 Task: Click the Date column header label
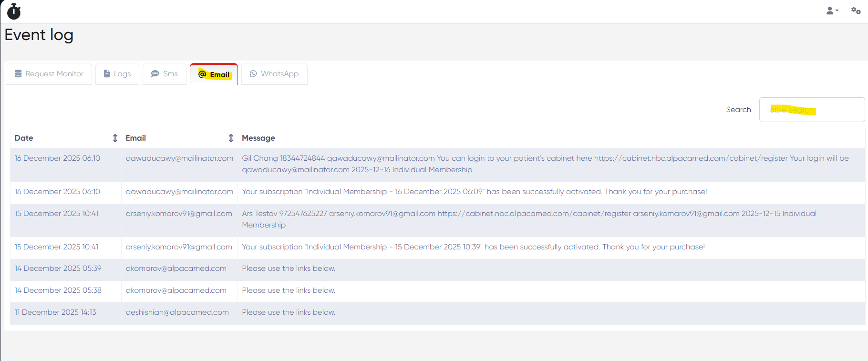tap(24, 138)
